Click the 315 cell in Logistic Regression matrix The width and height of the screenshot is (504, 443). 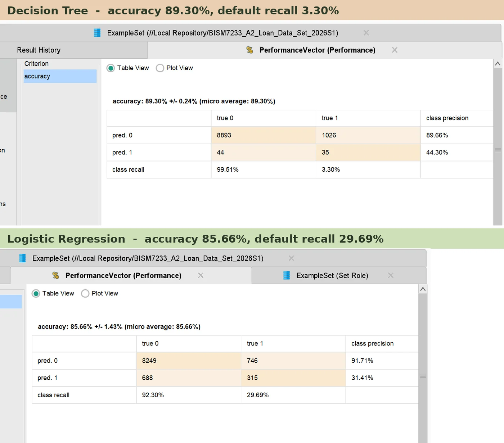click(293, 378)
